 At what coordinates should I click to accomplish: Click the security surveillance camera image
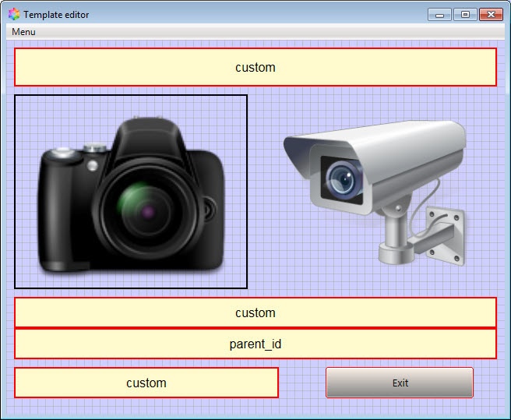(375, 193)
